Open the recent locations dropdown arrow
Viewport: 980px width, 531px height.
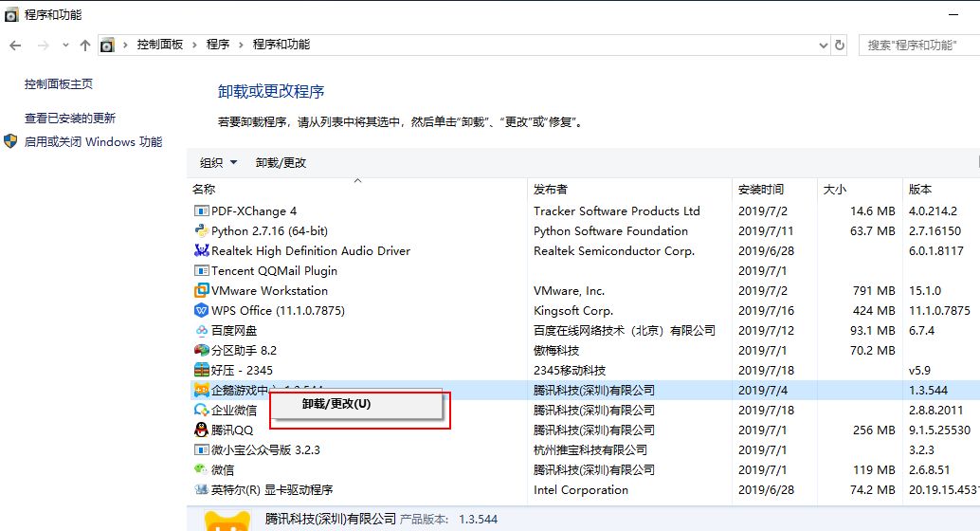tap(65, 45)
